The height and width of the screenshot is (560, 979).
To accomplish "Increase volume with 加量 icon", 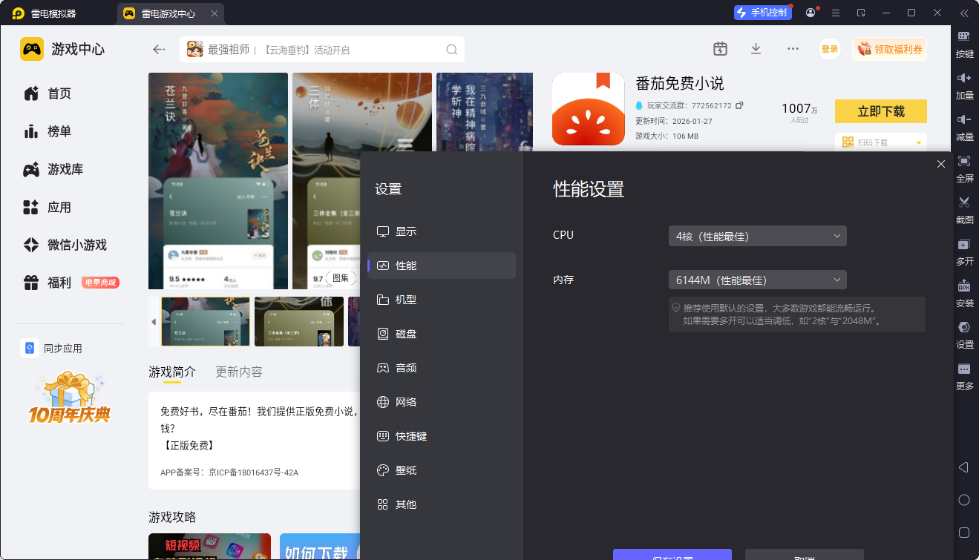I will tap(964, 78).
